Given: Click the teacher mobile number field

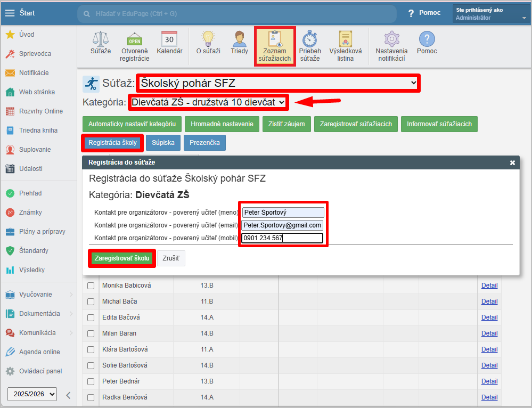Looking at the screenshot, I should [x=282, y=238].
